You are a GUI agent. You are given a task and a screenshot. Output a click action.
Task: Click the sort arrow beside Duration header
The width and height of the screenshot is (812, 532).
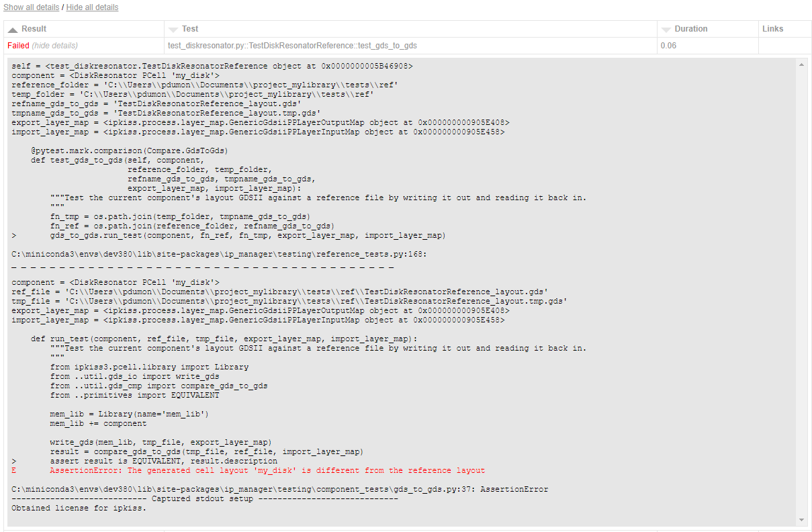[x=666, y=30]
